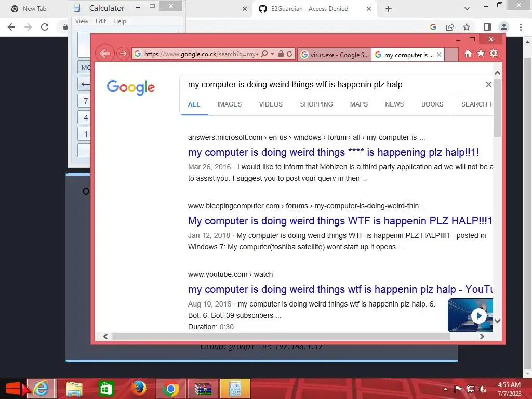532x399 pixels.
Task: Close the 'my computer is' IE tab
Action: 439,55
